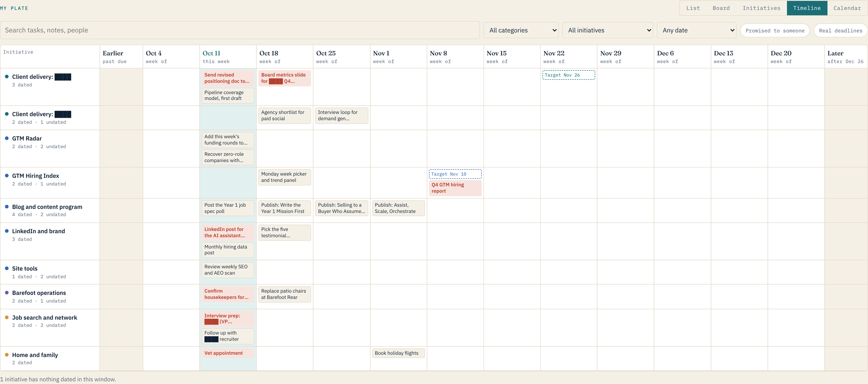
Task: Open Review weekly SEO and AEO scan
Action: pos(228,270)
